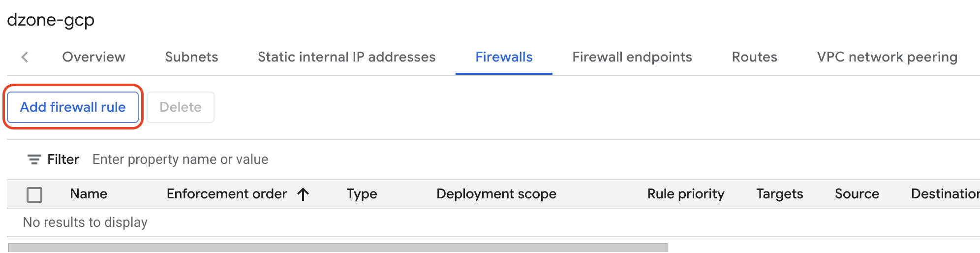Screen dimensions: 980x253
Task: Click the Deployment scope column header
Action: (496, 194)
